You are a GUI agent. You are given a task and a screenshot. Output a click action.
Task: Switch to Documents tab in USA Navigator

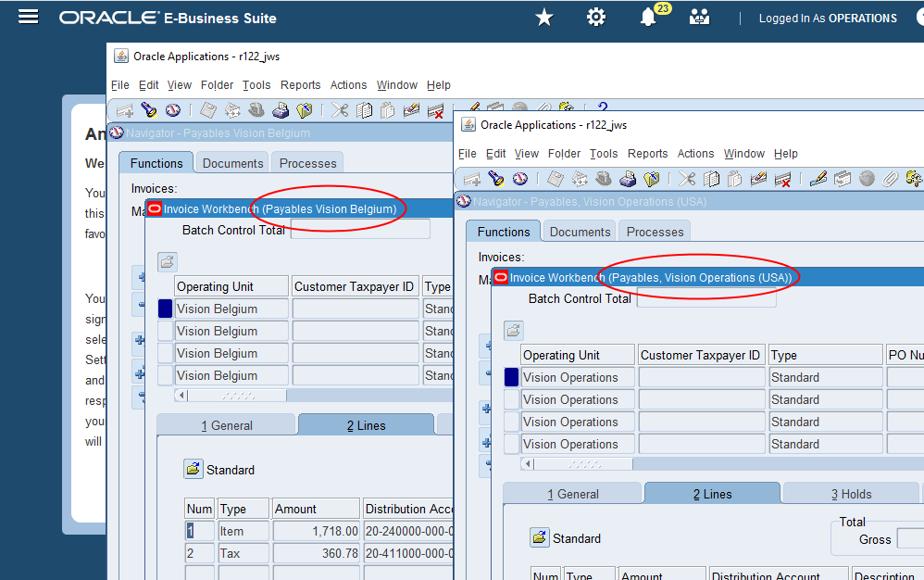click(x=580, y=232)
